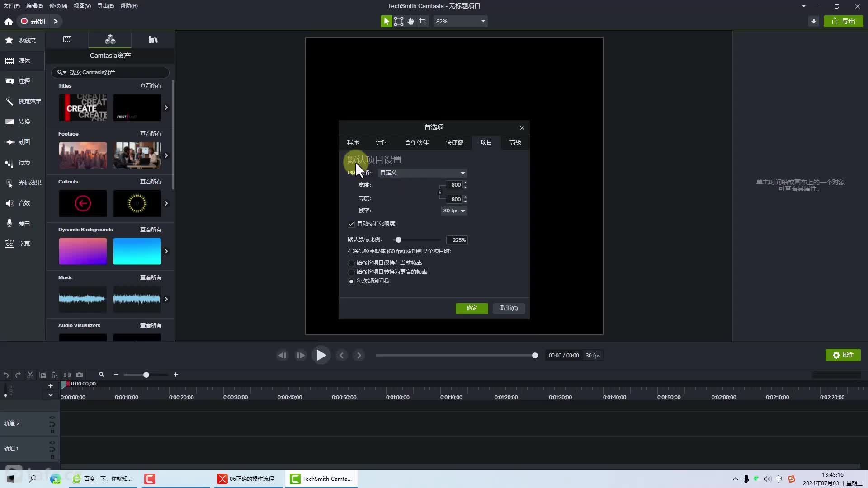Select 每次都询问我 radio option

point(351,281)
